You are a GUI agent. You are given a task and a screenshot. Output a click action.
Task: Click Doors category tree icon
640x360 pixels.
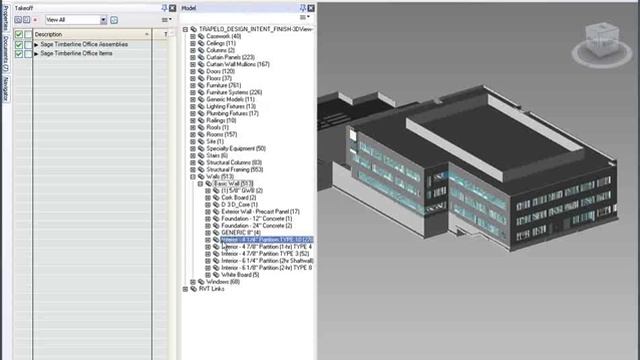coord(201,71)
